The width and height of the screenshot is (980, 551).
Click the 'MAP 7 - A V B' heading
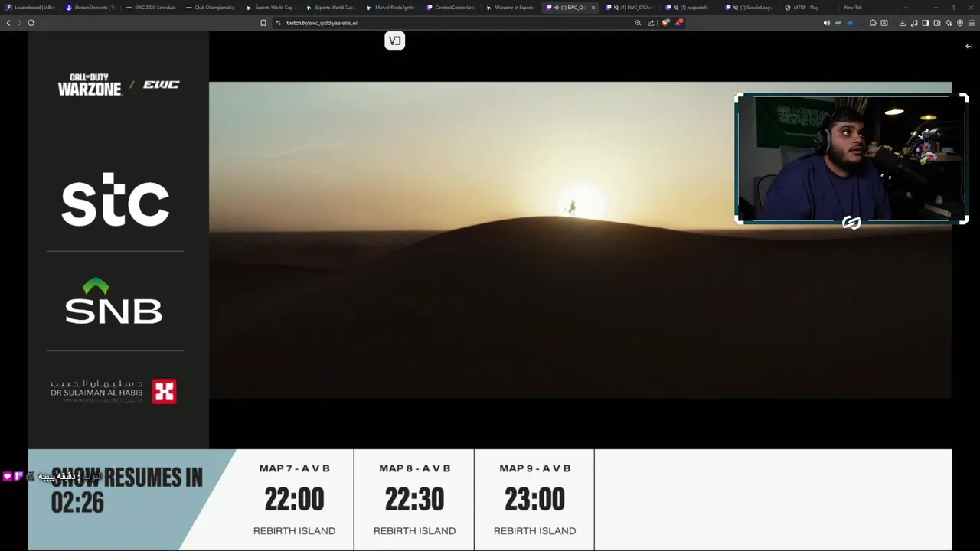294,468
